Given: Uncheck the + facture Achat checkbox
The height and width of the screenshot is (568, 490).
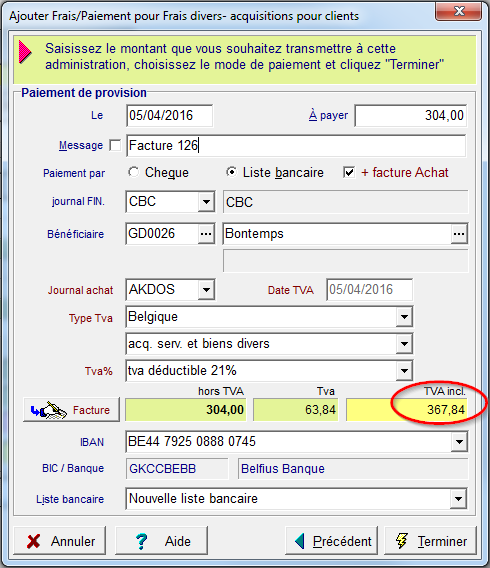Looking at the screenshot, I should point(349,172).
